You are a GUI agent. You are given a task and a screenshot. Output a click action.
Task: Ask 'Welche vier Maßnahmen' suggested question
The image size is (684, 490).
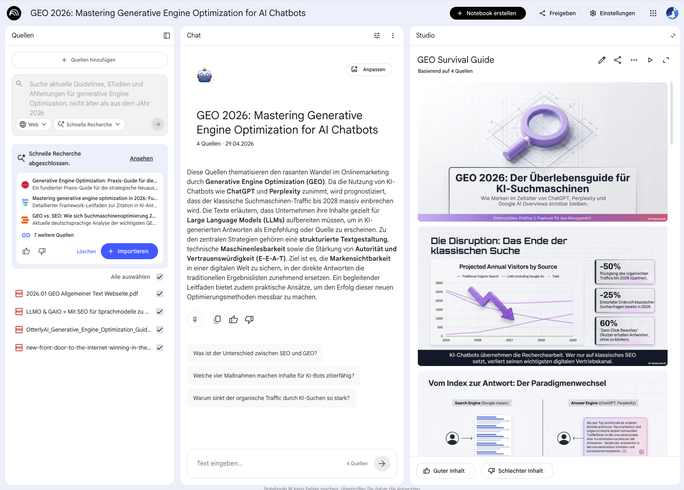(x=274, y=376)
